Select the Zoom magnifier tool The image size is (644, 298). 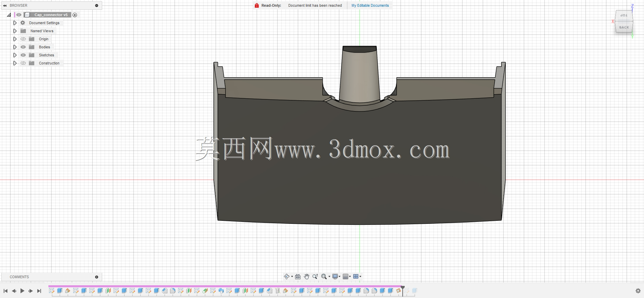[x=315, y=277]
